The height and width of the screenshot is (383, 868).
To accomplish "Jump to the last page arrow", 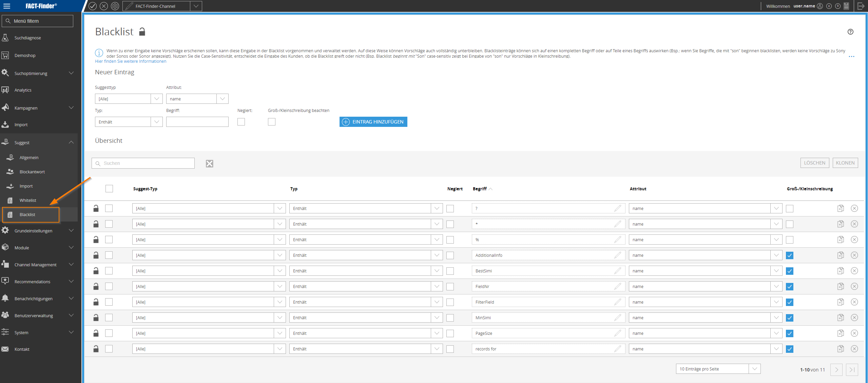I will coord(852,369).
